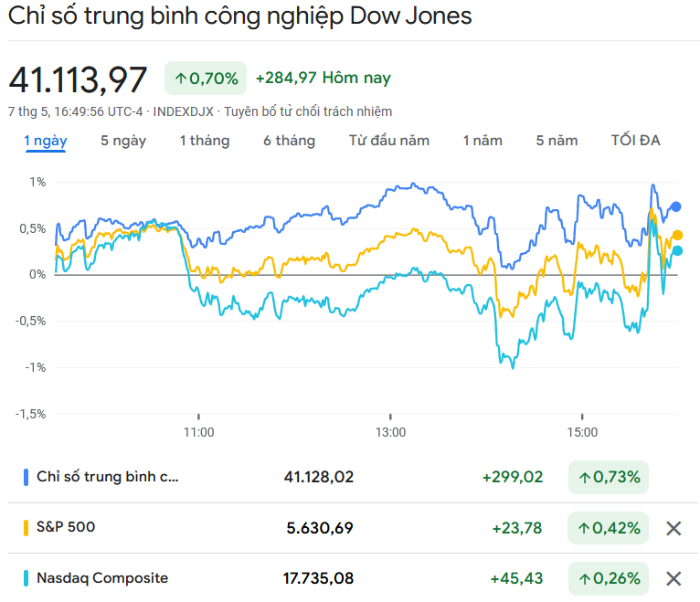View the 1 năm chart range
The image size is (700, 602).
(483, 141)
